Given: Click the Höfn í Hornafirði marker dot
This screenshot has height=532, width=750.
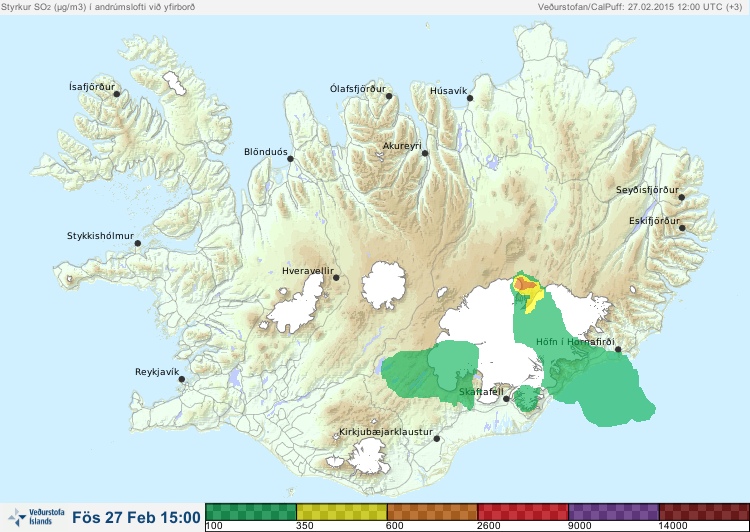Looking at the screenshot, I should click(x=618, y=349).
